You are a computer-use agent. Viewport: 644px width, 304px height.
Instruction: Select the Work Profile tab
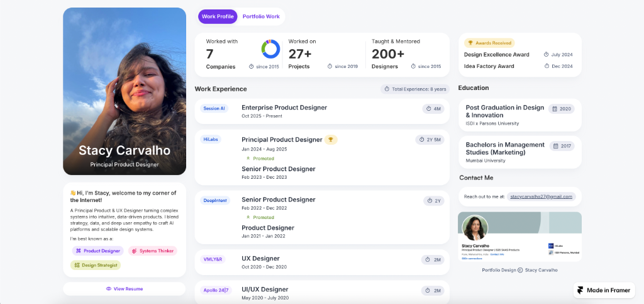[x=218, y=16]
